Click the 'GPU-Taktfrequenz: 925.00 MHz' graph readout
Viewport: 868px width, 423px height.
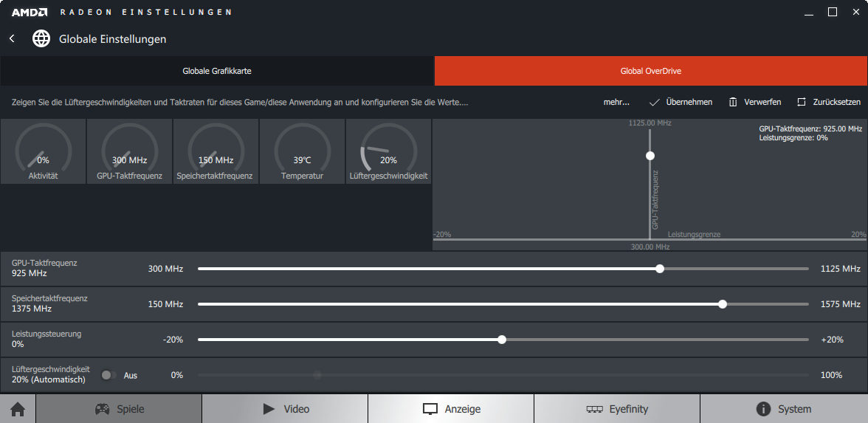810,128
